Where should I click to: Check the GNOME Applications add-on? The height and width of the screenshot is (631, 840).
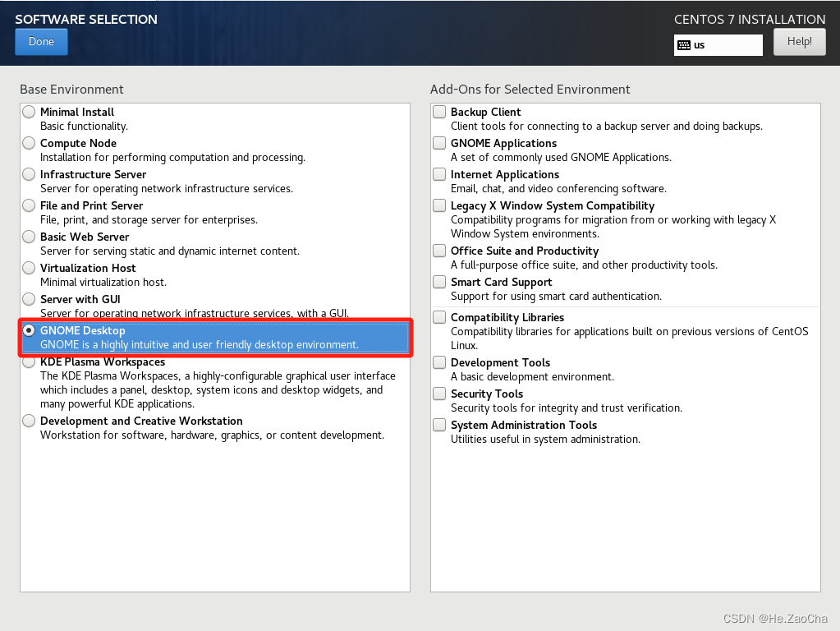(439, 143)
